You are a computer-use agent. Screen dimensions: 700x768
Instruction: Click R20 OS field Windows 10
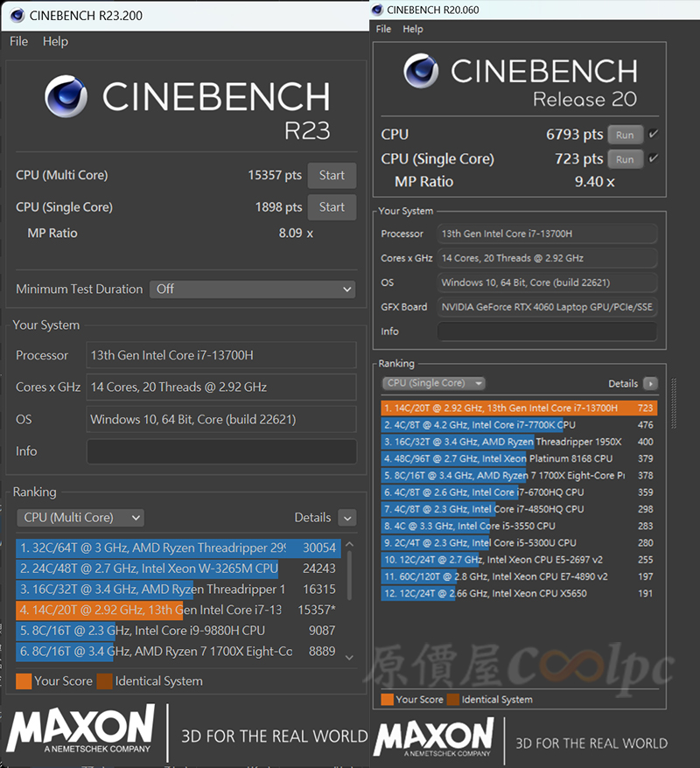[x=547, y=283]
